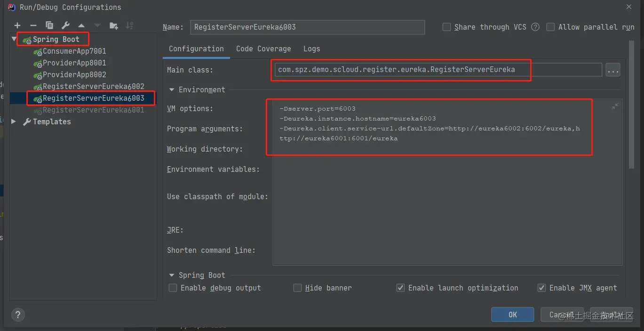Click Templates wrench icon

(x=27, y=121)
